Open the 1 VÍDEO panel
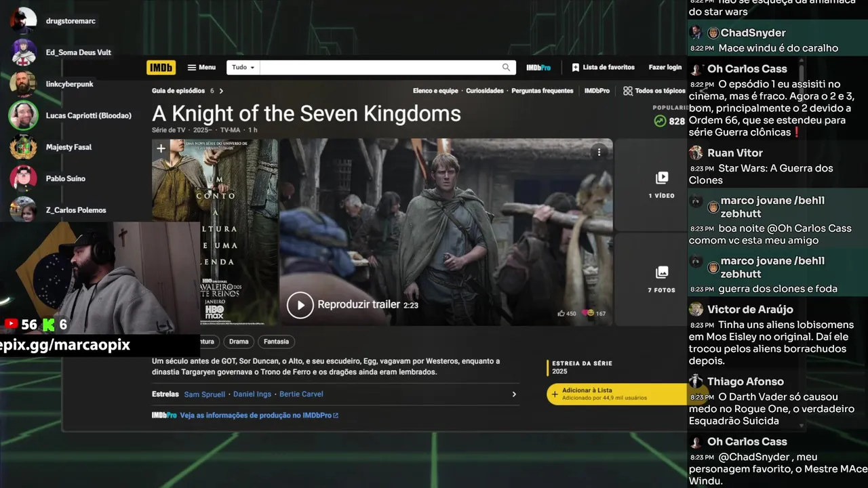 tap(661, 185)
